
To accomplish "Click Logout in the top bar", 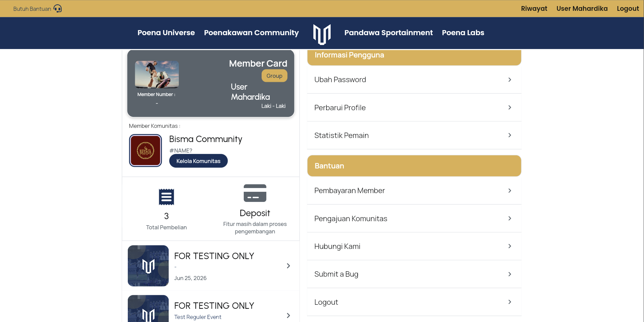I will [628, 8].
